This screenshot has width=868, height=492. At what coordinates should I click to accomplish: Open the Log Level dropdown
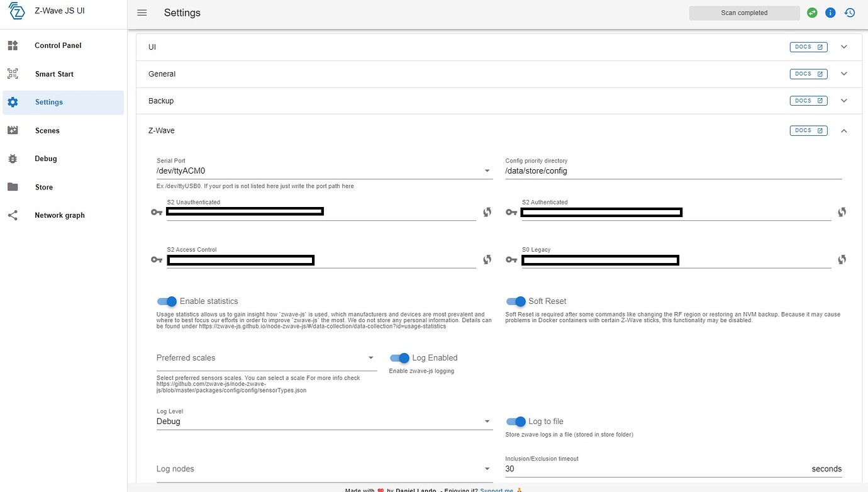[487, 421]
